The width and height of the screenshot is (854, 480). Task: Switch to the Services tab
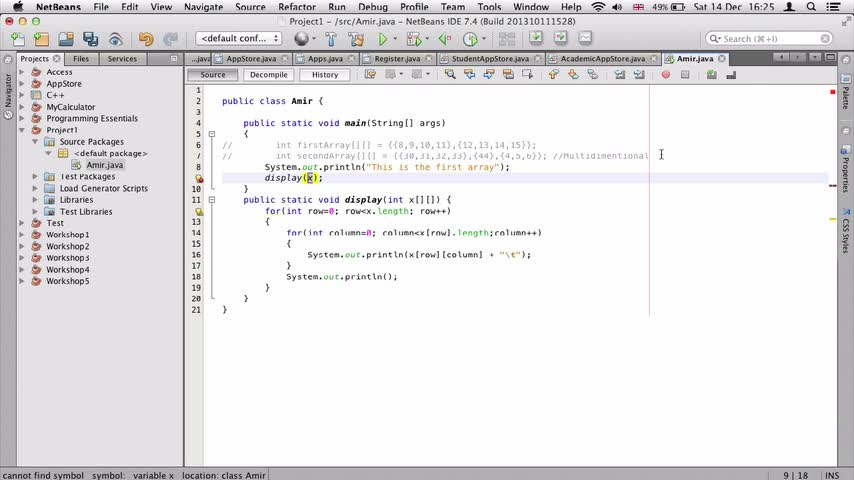coord(122,59)
